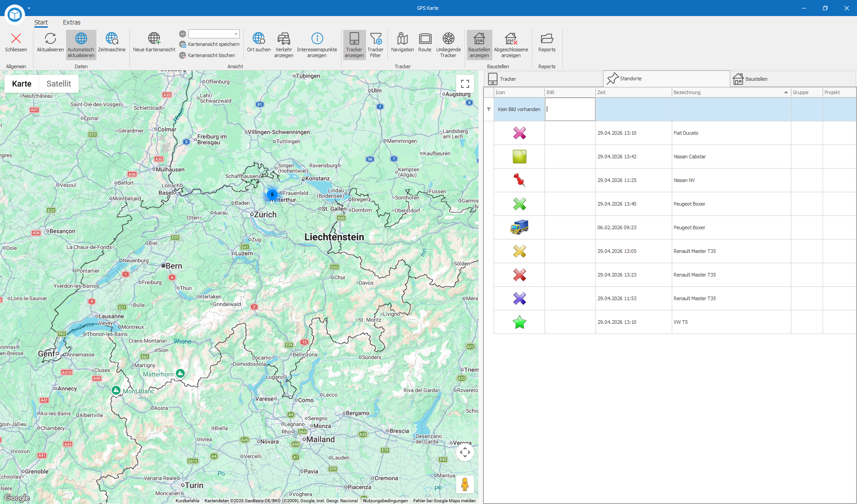The width and height of the screenshot is (857, 504).
Task: Click the Street View pegman
Action: coord(465,484)
